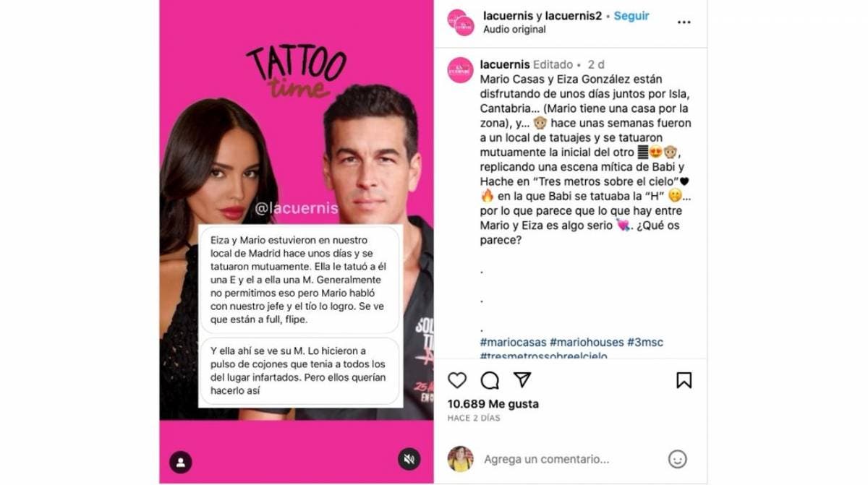The image size is (868, 485).
Task: Open the lacuernis2 profile from the header
Action: pos(575,16)
